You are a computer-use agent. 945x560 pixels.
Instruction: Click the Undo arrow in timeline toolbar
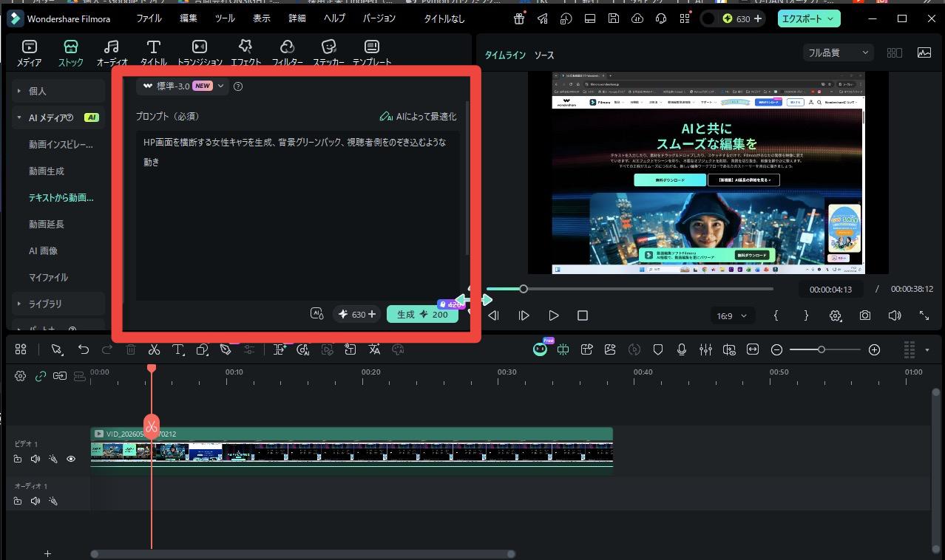click(84, 349)
